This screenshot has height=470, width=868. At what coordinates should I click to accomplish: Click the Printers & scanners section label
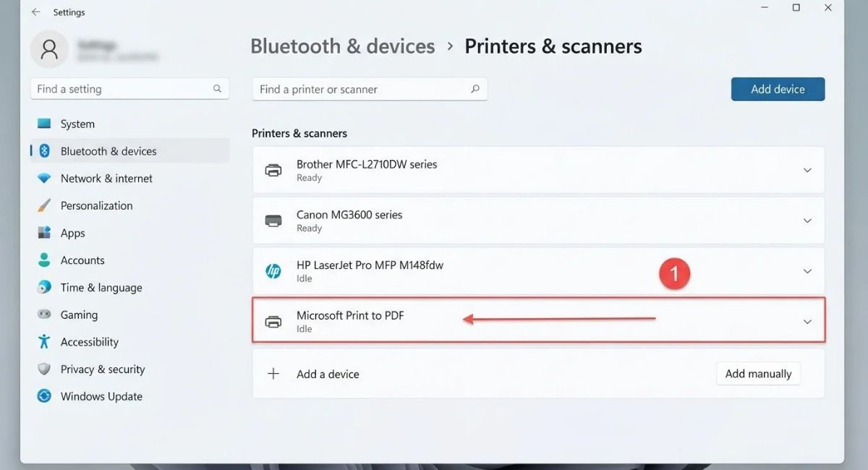pyautogui.click(x=299, y=133)
